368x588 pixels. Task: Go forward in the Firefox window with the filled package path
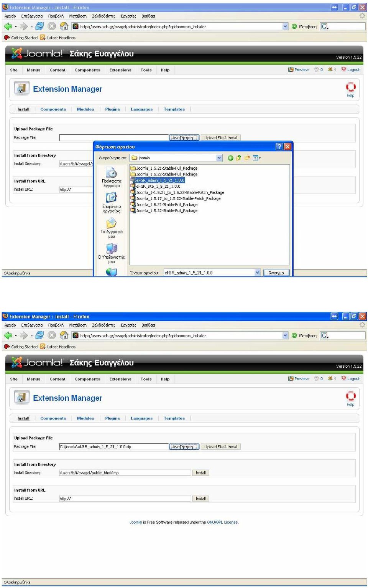(x=23, y=335)
